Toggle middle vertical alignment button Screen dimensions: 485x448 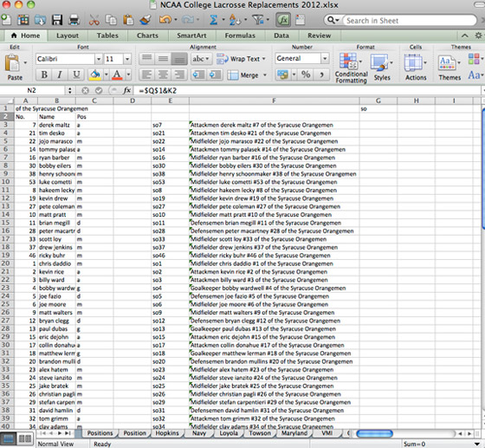163,58
